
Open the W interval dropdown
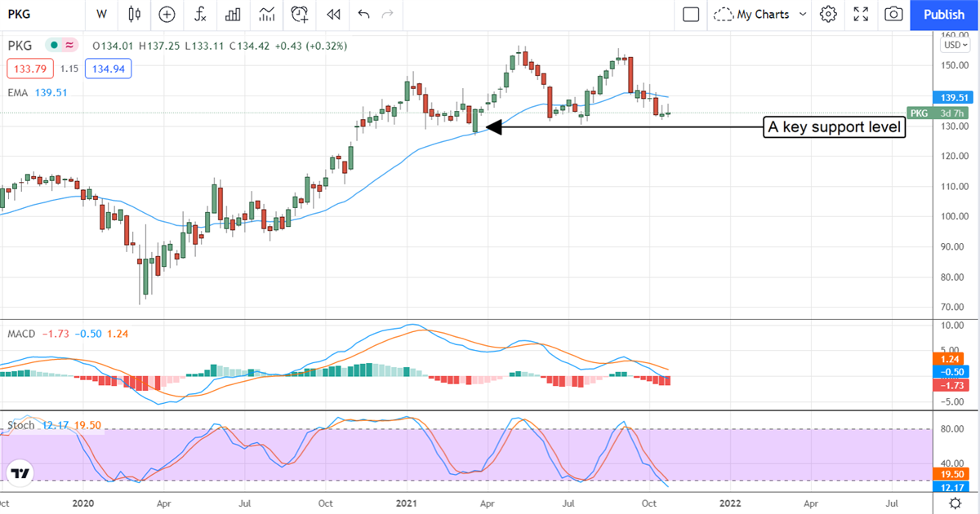pyautogui.click(x=101, y=14)
